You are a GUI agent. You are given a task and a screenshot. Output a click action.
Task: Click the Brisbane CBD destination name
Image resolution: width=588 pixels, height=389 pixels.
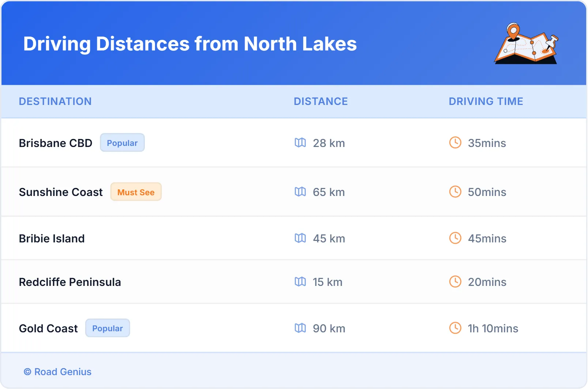point(56,143)
